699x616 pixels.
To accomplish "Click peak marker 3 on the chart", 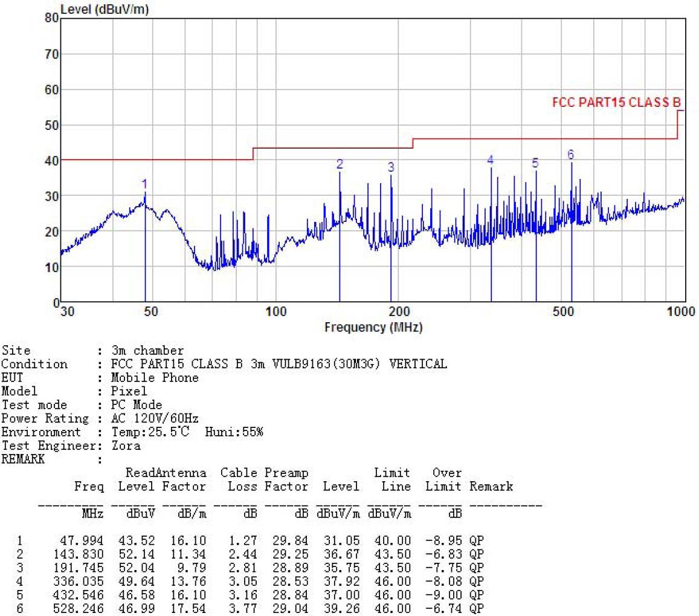I will click(x=391, y=167).
